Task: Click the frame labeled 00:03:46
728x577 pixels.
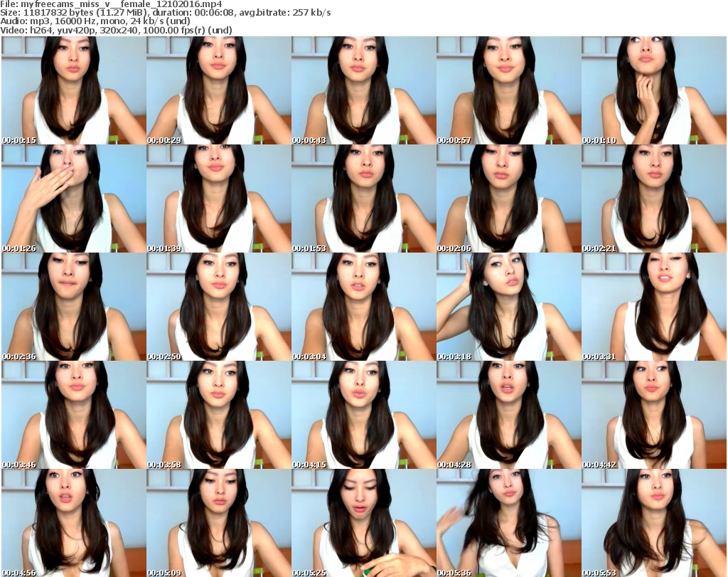Action: pos(73,415)
